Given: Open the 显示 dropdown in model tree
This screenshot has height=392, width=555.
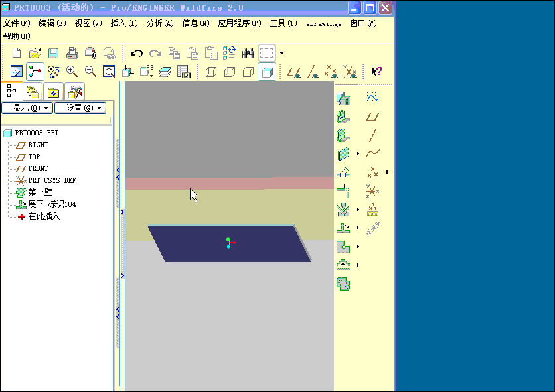Looking at the screenshot, I should pos(27,108).
